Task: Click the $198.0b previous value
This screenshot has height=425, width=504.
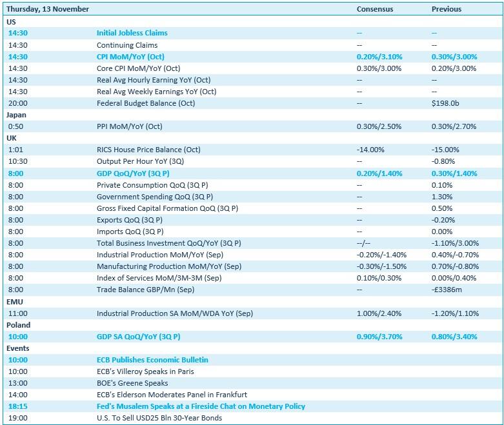Action: 445,103
